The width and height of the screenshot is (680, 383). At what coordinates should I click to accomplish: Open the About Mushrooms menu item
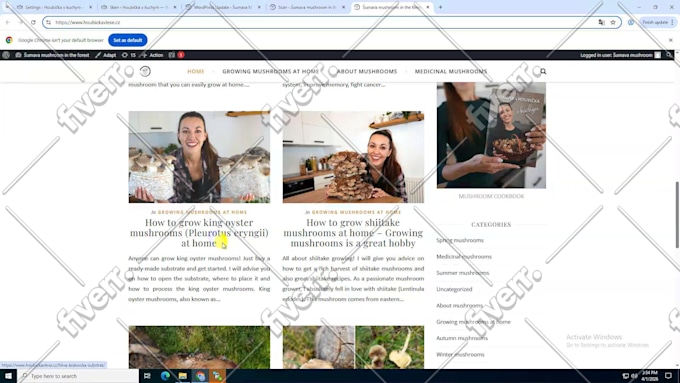point(367,71)
